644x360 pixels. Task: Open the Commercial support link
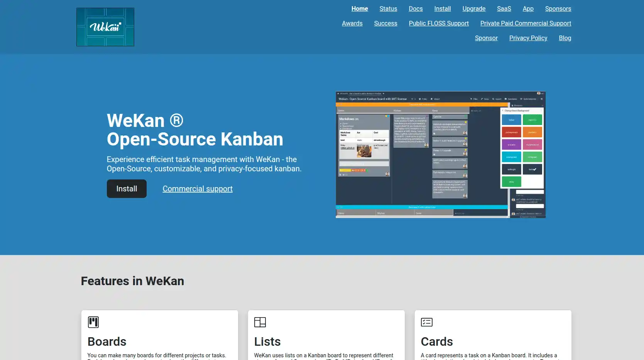pos(198,189)
